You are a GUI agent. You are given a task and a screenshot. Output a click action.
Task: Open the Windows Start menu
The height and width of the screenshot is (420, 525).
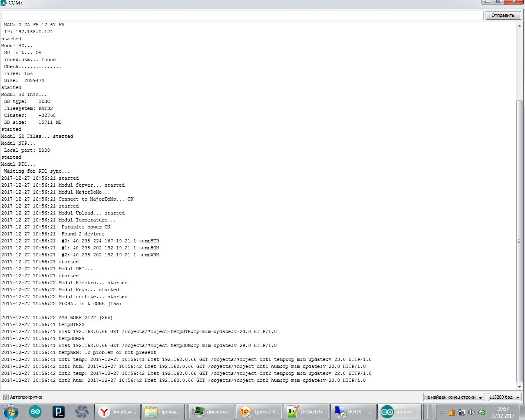tap(11, 412)
